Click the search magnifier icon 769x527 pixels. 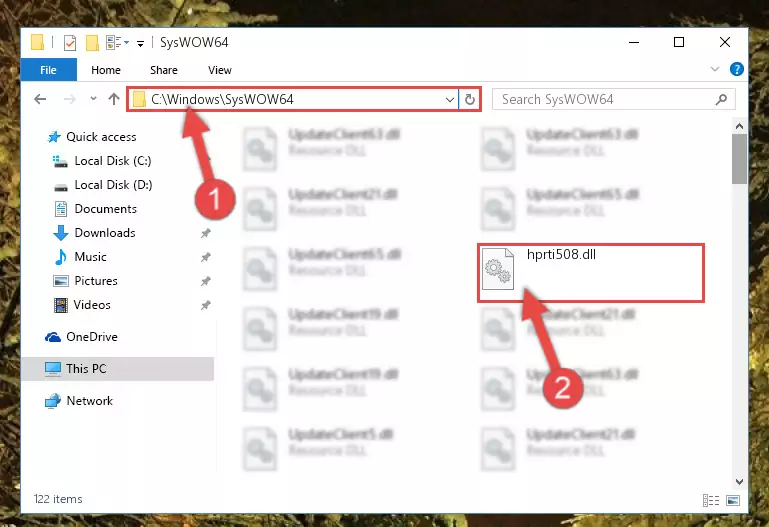tap(721, 100)
